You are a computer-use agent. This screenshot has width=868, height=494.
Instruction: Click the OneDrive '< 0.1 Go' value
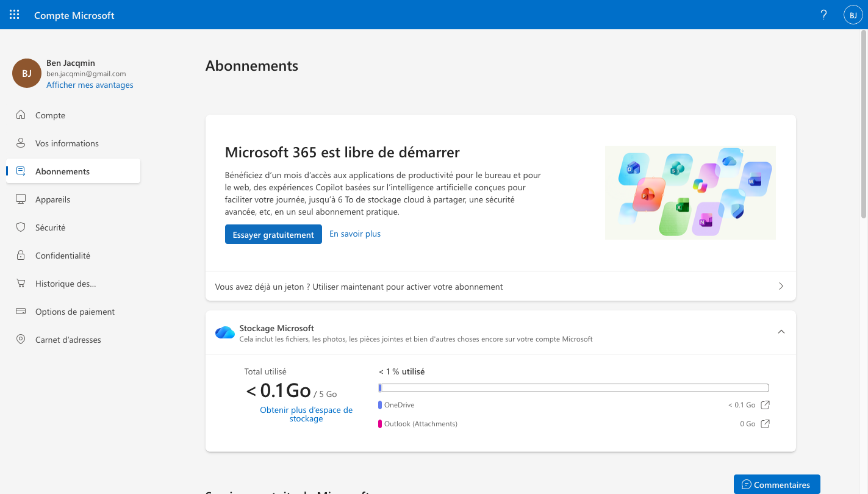(x=742, y=405)
